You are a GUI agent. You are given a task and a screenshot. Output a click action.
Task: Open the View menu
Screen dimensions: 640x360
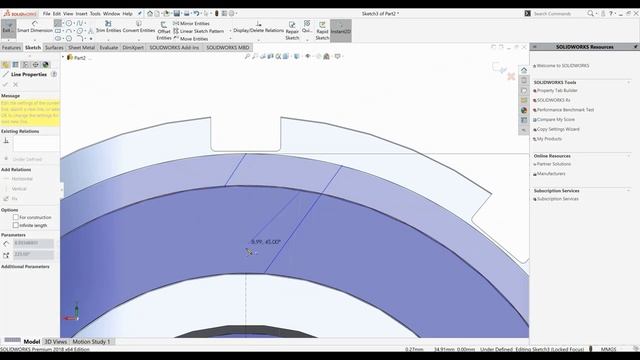(68, 13)
